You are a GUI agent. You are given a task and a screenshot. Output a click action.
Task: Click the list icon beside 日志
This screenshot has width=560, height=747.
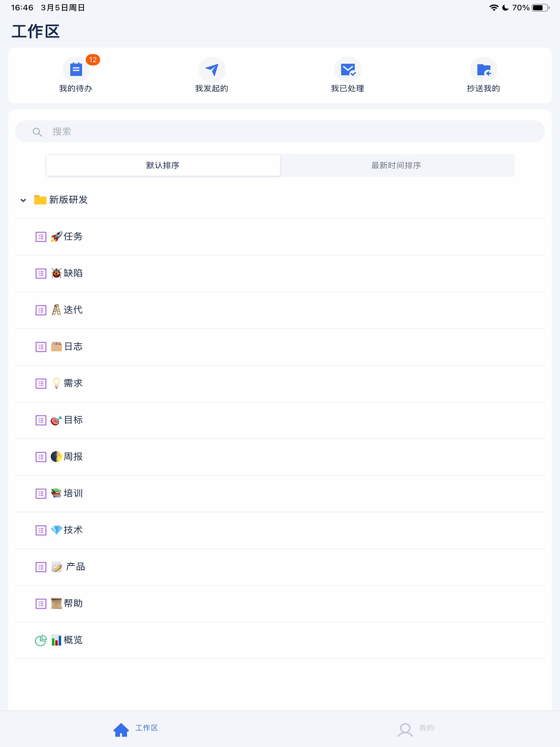pos(41,347)
